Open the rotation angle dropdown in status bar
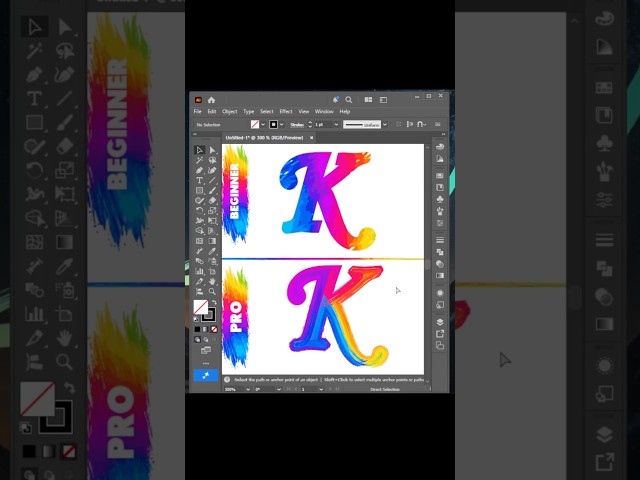The width and height of the screenshot is (640, 480). click(x=279, y=389)
